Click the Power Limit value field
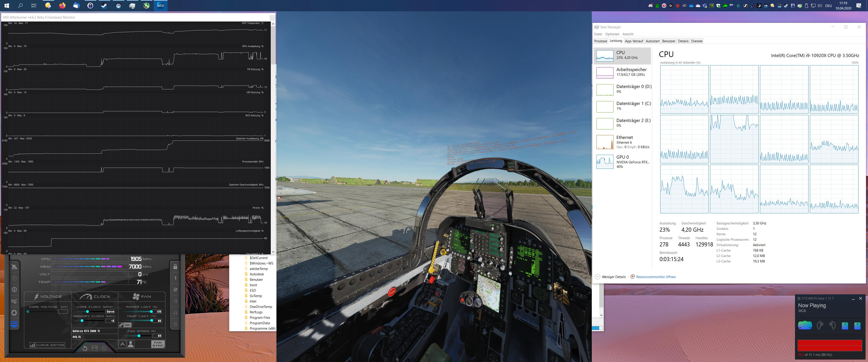Viewport: 868px width, 362px height. click(158, 311)
